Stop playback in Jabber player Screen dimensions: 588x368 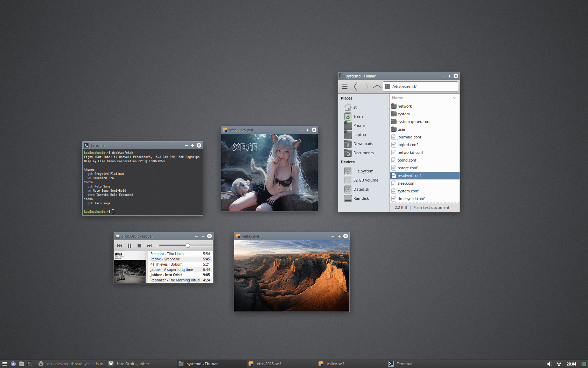click(x=139, y=246)
